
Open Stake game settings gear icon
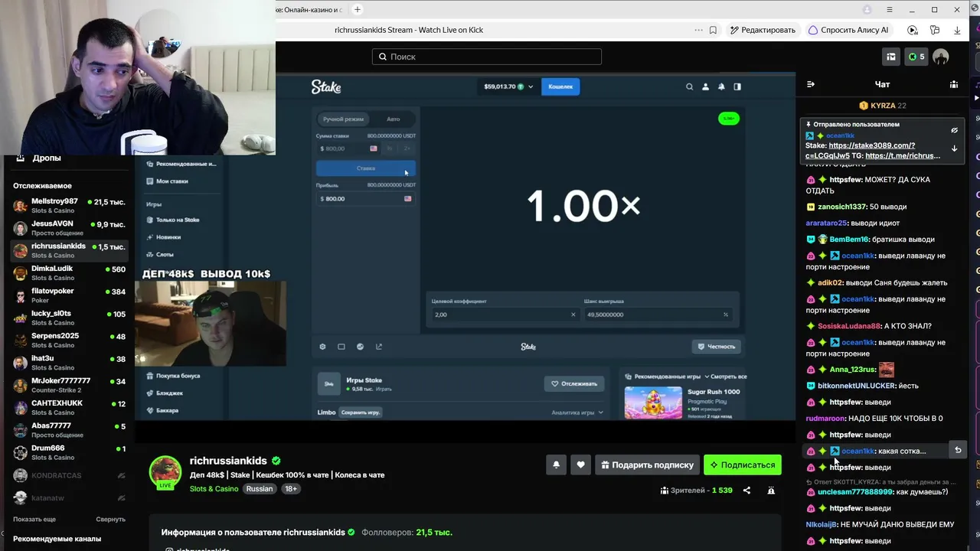pos(322,347)
